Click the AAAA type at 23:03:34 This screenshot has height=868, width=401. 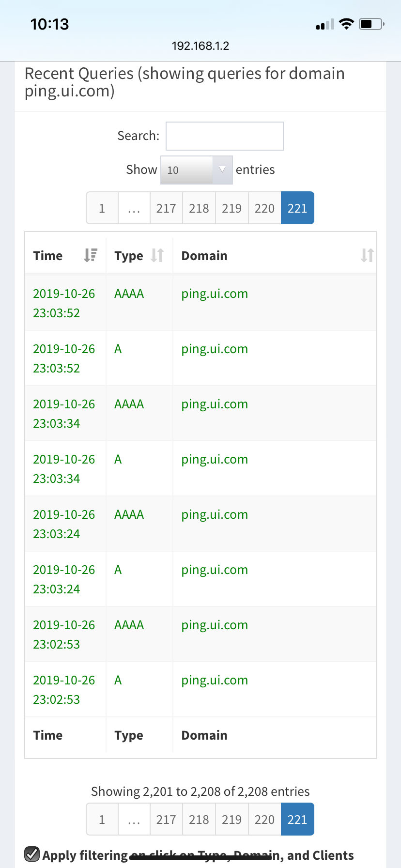coord(129,404)
